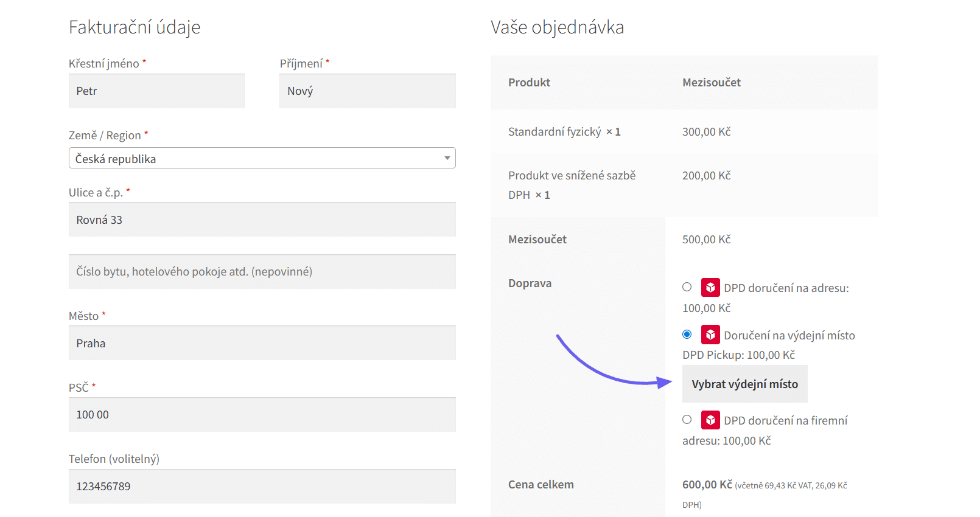This screenshot has height=517, width=980.
Task: Click the dropdown arrow on Česká republika
Action: [x=447, y=158]
